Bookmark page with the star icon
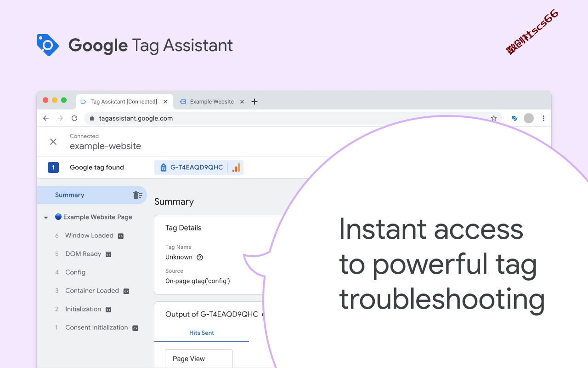This screenshot has height=368, width=588. click(494, 118)
